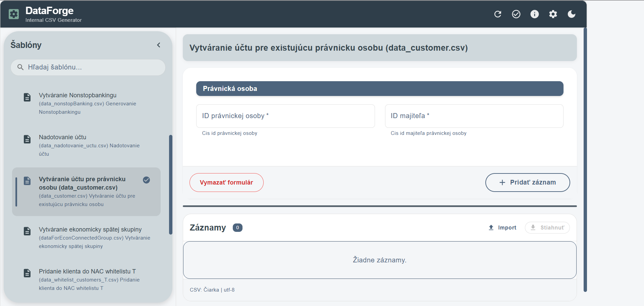Click document icon of Vytváranie Nonstopbankingu
644x306 pixels.
(x=27, y=97)
